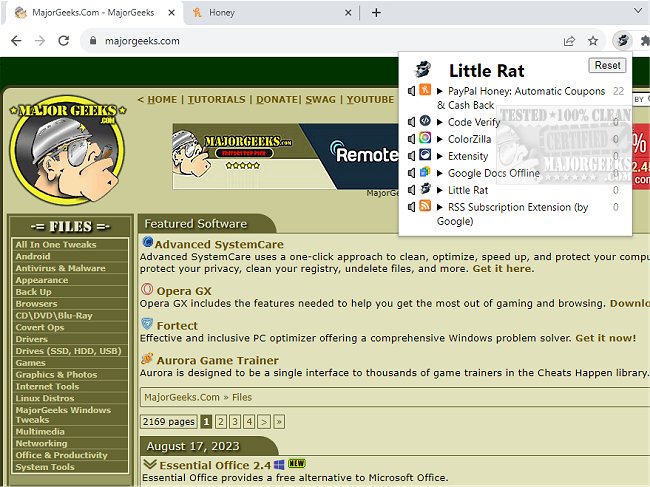Screen dimensions: 650x487
Task: Open the YOUTUBE menu link
Action: 370,100
